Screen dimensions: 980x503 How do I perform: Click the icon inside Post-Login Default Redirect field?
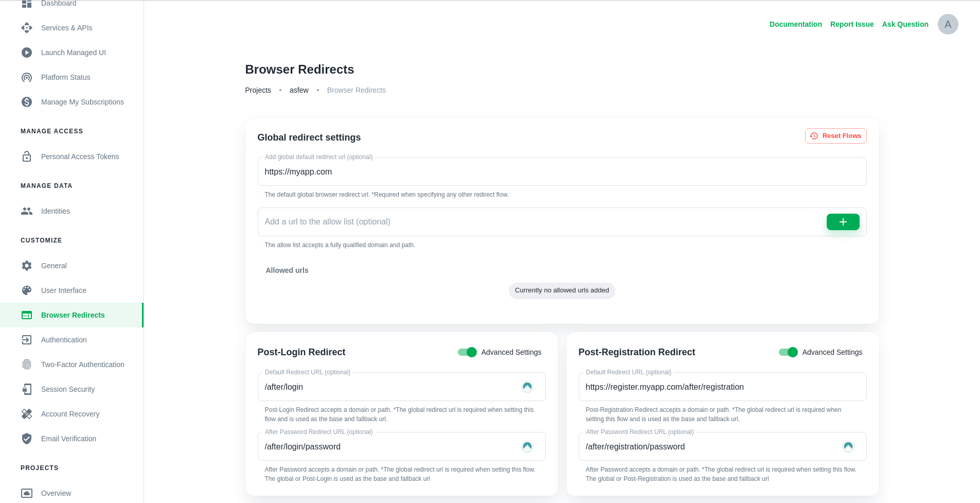coord(527,387)
